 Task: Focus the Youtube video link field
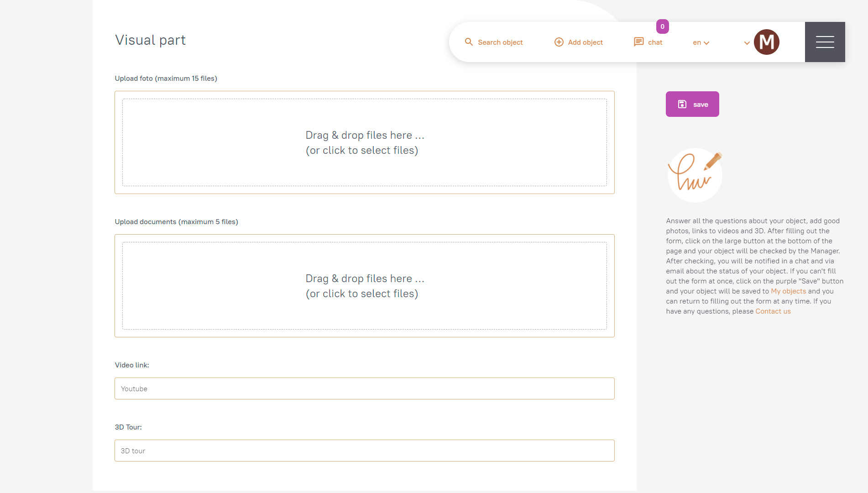[364, 388]
